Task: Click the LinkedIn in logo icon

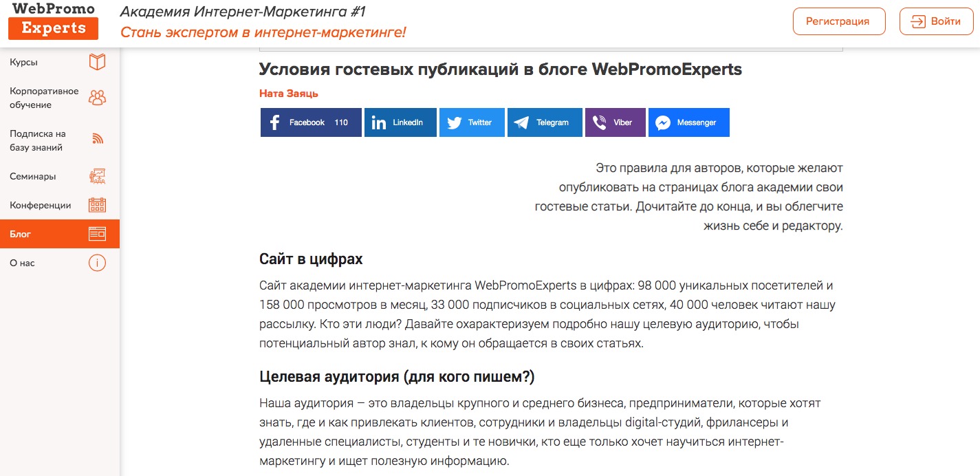Action: (379, 122)
